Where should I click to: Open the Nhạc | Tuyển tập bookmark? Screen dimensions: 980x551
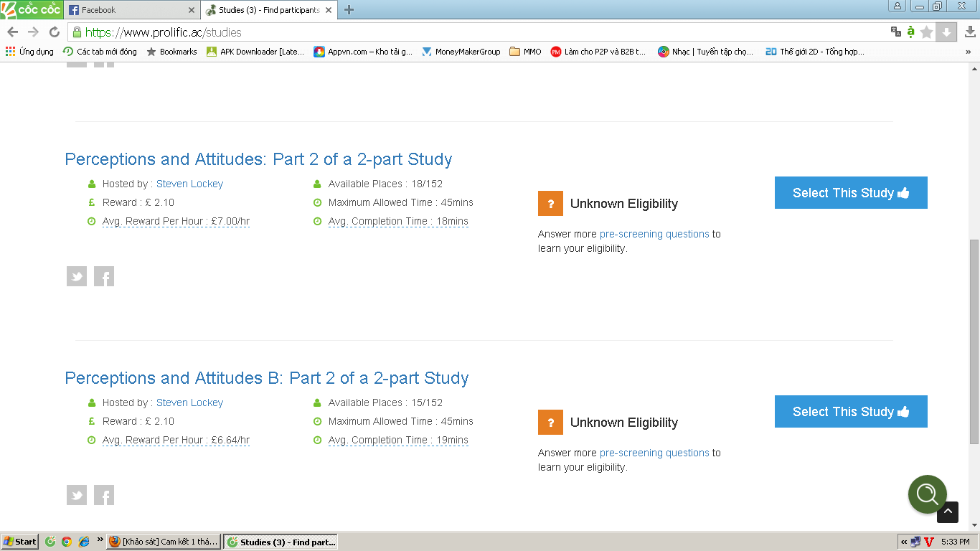click(x=706, y=52)
